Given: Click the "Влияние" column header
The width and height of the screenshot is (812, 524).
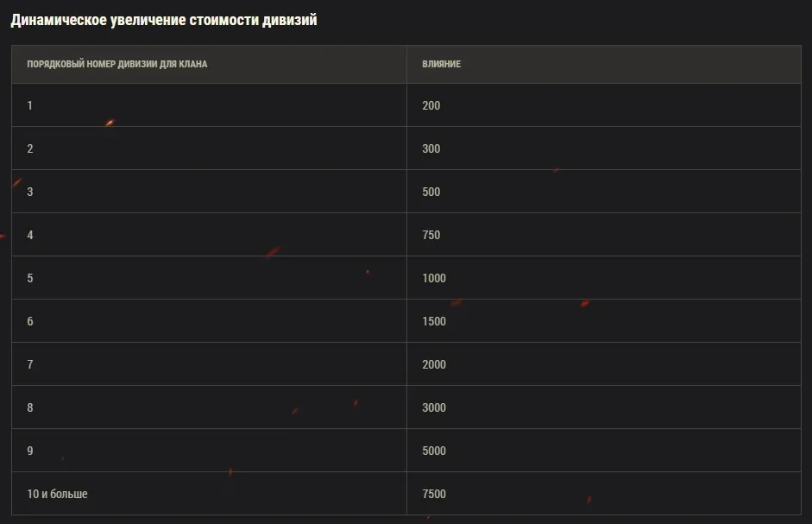Looking at the screenshot, I should click(x=441, y=65).
